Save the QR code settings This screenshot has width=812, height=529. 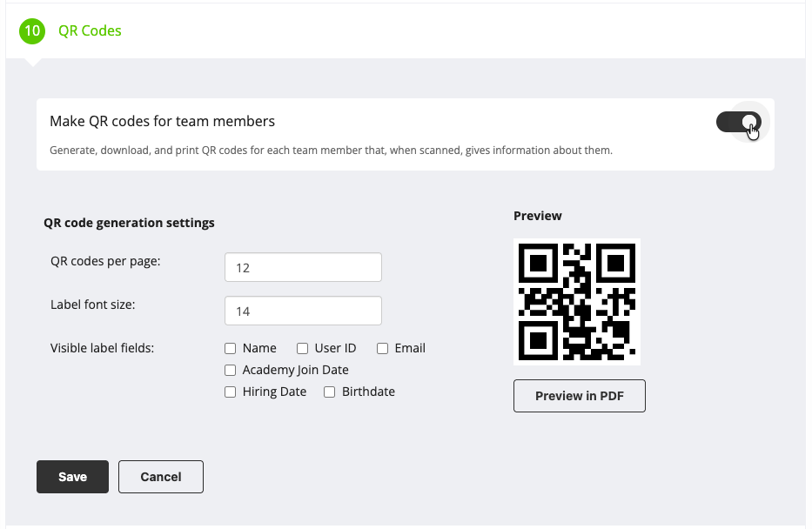(x=72, y=477)
